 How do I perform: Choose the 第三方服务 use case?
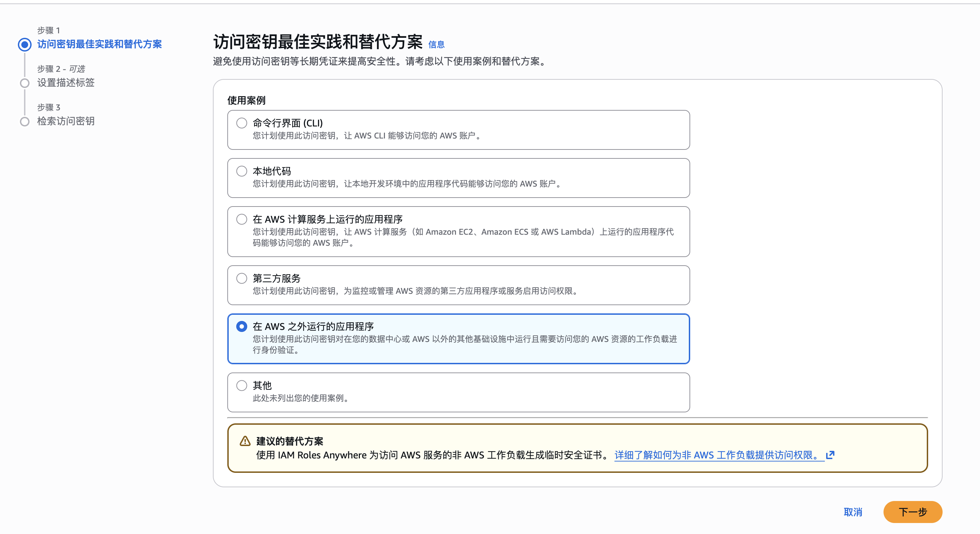tap(242, 278)
